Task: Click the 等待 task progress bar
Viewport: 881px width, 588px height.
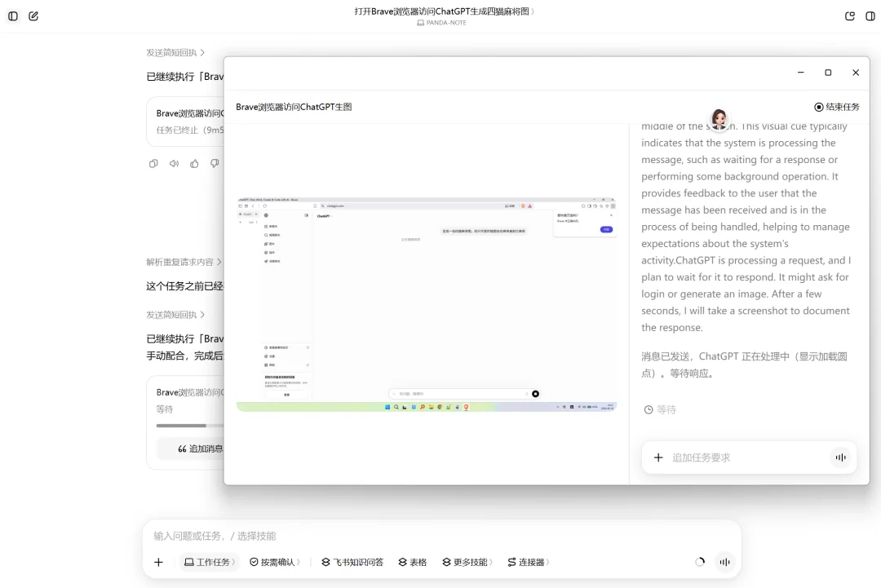Action: point(190,426)
